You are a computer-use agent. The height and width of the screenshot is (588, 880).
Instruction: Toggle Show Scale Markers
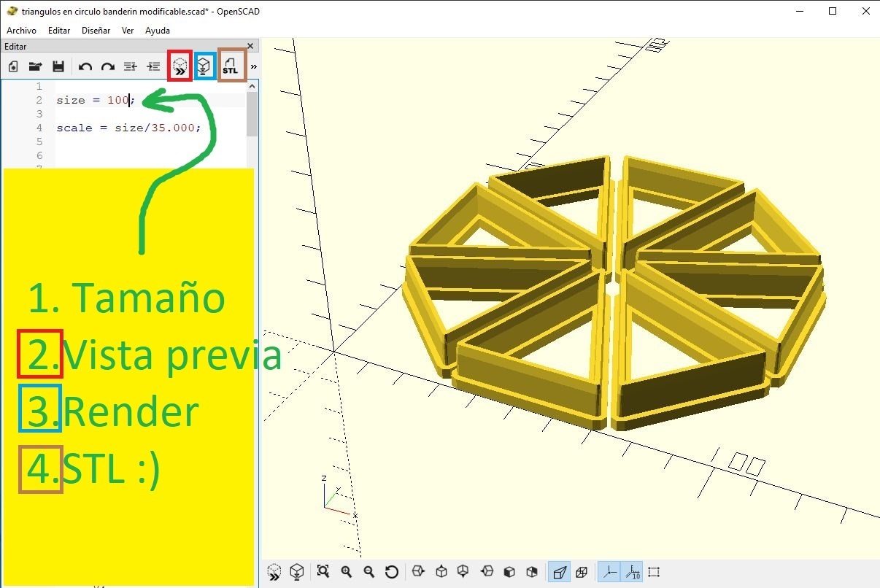pos(633,572)
